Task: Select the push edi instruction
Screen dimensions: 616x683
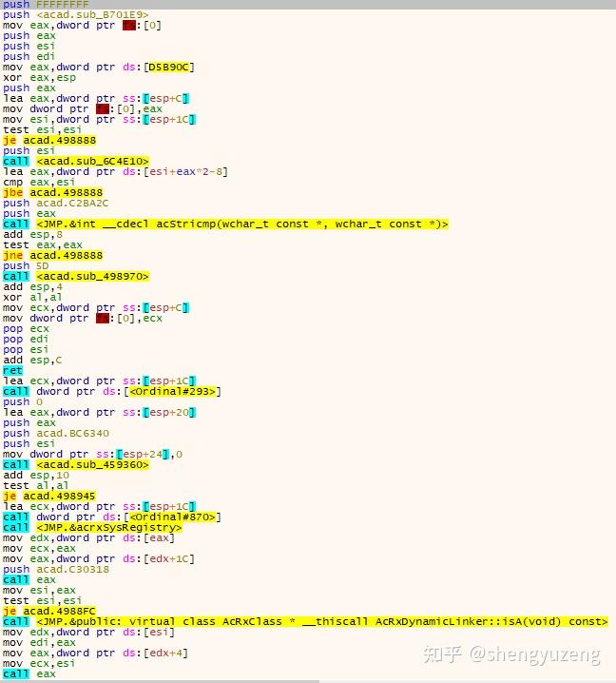Action: [x=29, y=57]
